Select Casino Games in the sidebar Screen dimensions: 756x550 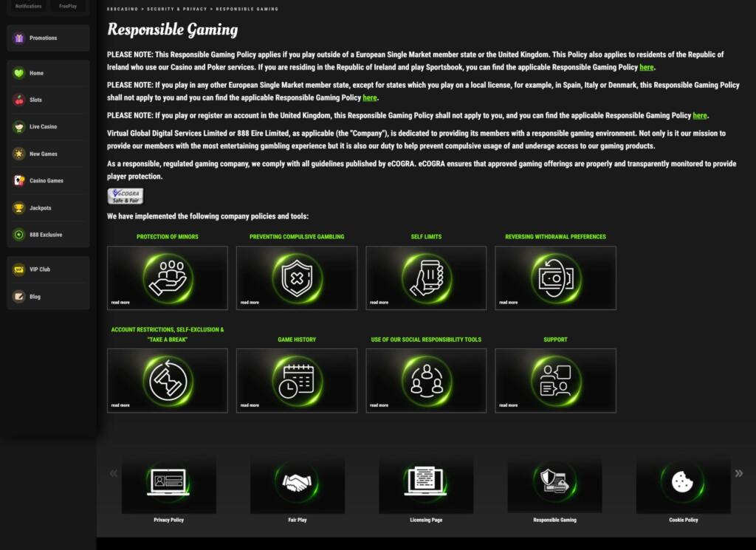click(47, 181)
